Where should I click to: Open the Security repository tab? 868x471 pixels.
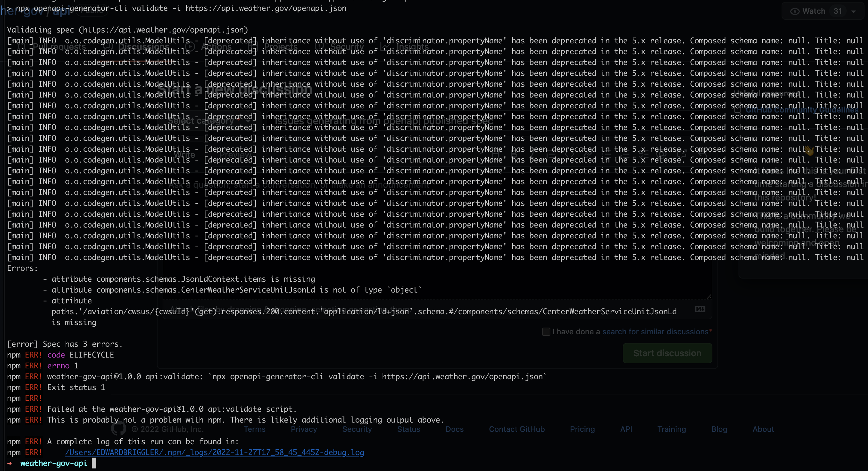pyautogui.click(x=340, y=47)
